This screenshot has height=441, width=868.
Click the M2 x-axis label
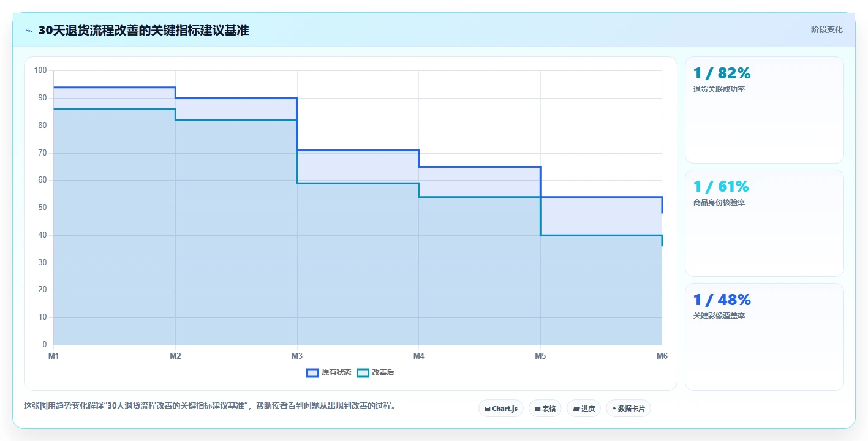coord(175,356)
